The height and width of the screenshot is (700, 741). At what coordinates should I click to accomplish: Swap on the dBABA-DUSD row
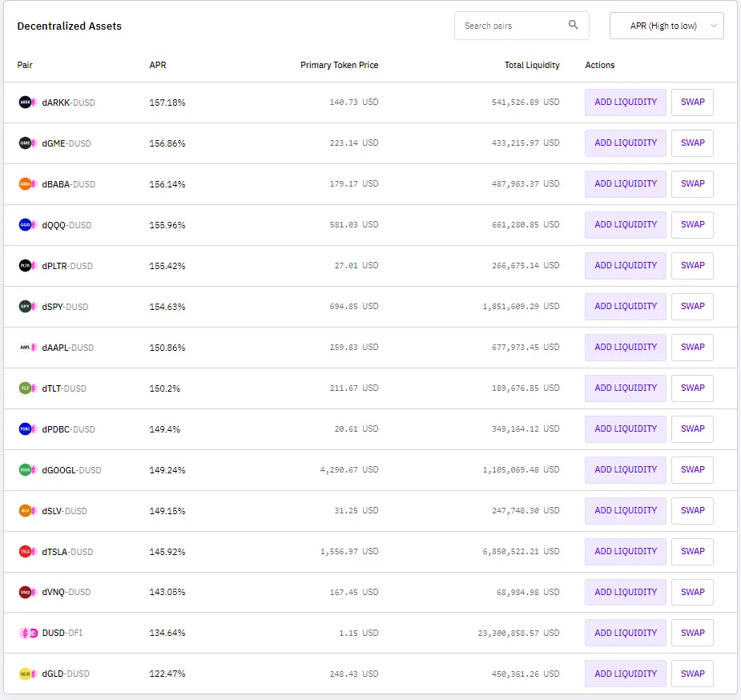pos(692,183)
